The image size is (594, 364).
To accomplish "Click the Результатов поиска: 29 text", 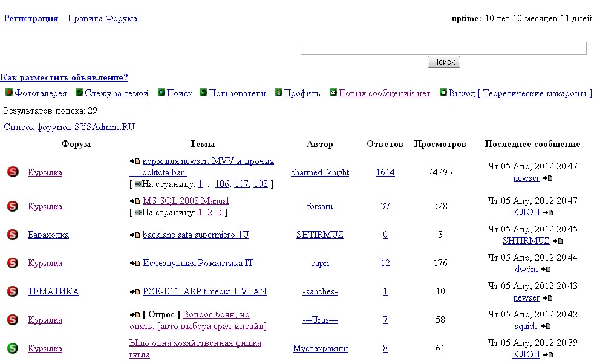I will pyautogui.click(x=50, y=111).
